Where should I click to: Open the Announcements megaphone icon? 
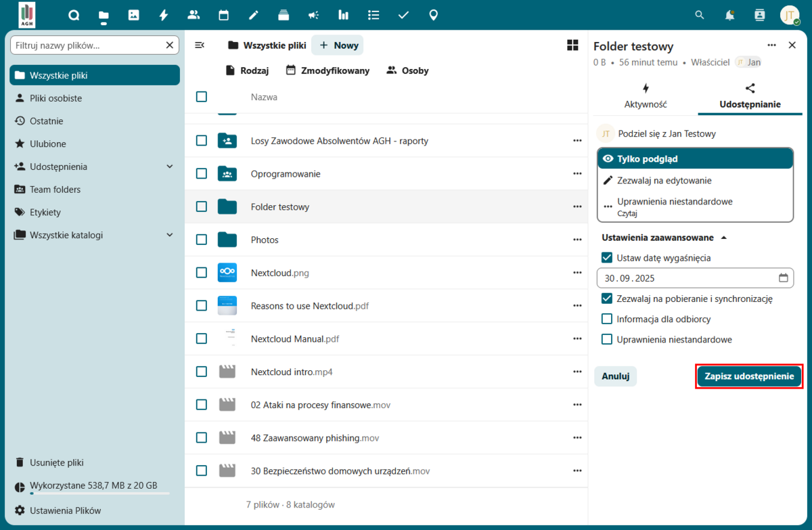(x=313, y=15)
